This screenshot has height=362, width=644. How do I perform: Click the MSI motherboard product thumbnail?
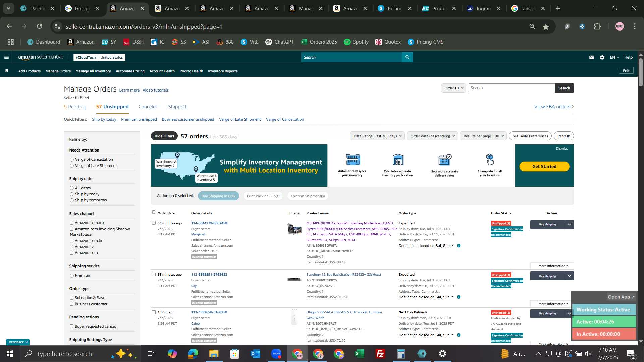coord(294,229)
